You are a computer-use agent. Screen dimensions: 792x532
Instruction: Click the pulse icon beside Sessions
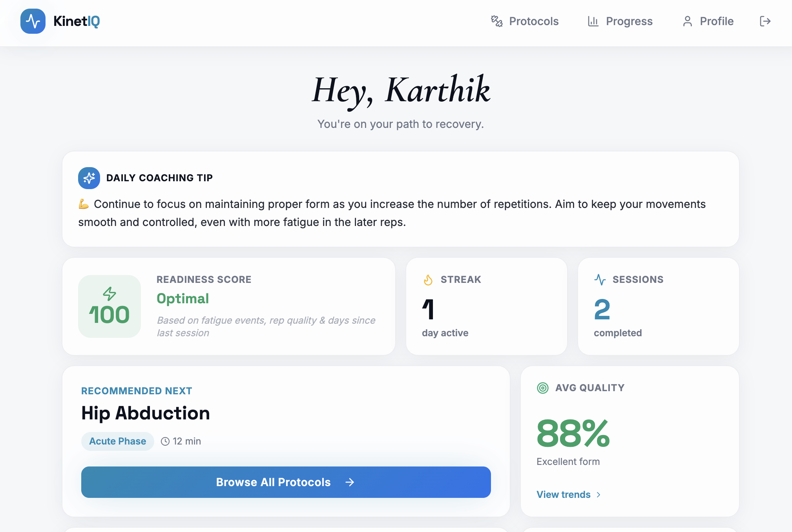coord(600,280)
